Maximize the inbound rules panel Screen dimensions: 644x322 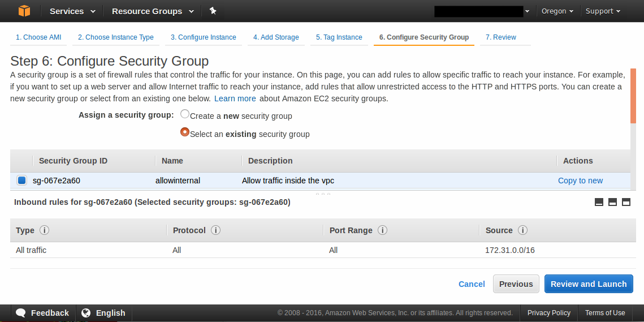pos(626,202)
